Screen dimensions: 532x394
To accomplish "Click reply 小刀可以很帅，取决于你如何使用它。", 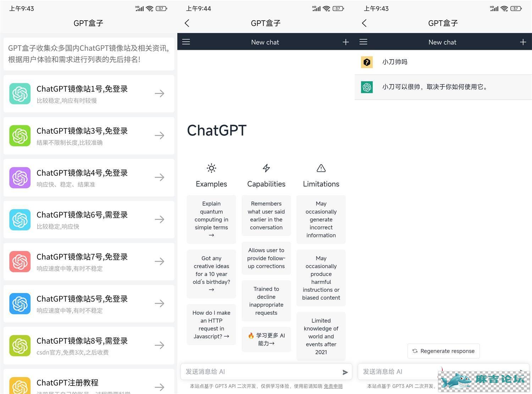I will coord(435,87).
